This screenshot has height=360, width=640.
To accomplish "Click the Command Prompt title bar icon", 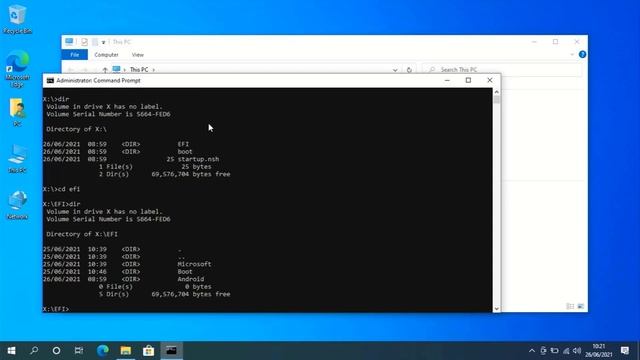I will tap(50, 80).
